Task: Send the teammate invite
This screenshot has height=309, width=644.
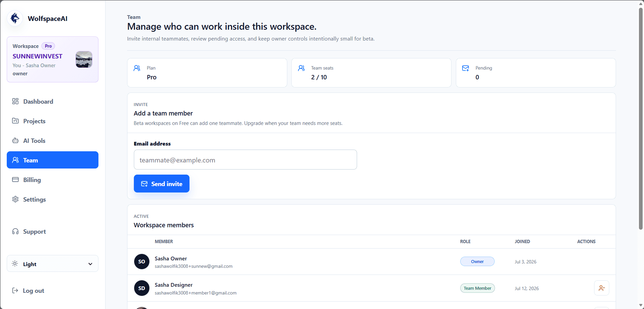Action: 162,184
